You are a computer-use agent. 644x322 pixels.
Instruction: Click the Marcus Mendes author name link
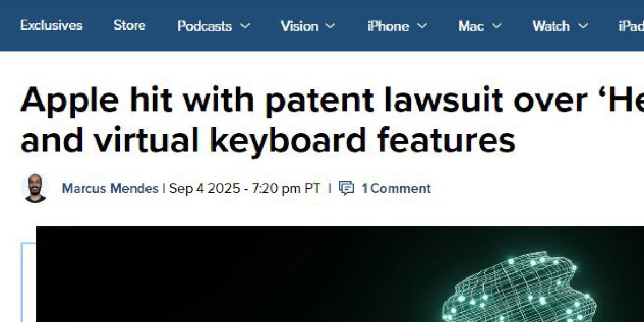[x=109, y=189]
